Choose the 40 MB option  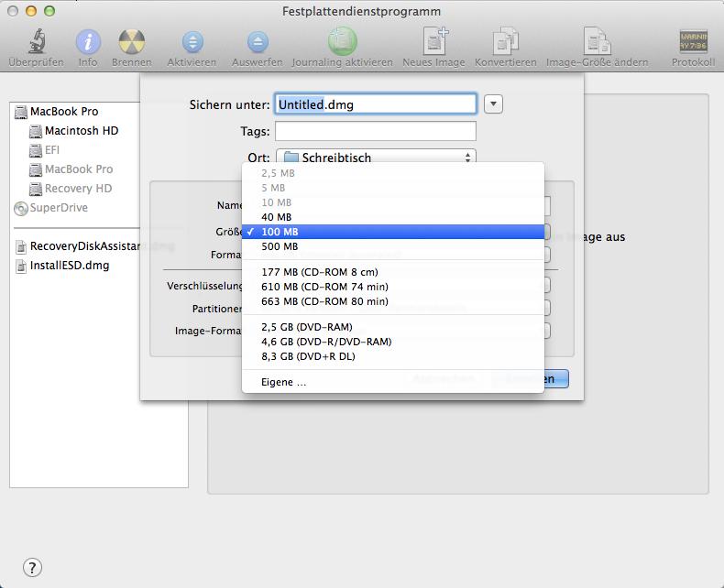(x=393, y=217)
